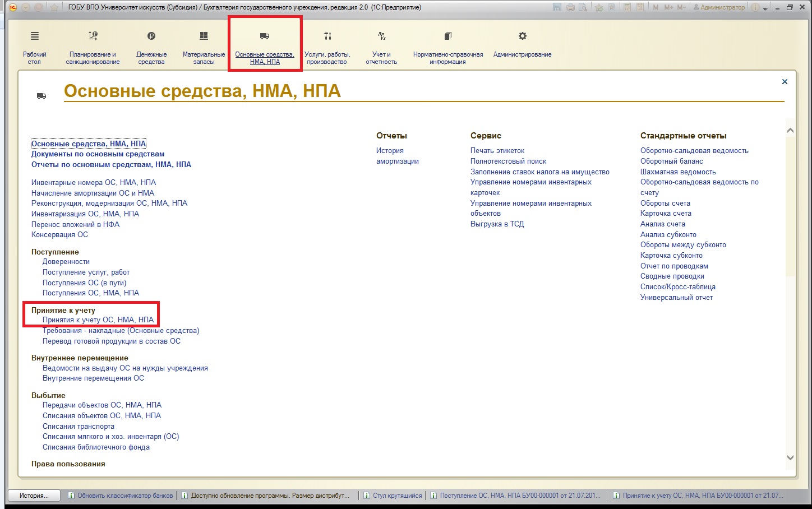Click the favorites star icon near the title
This screenshot has width=812, height=509.
pyautogui.click(x=54, y=7)
